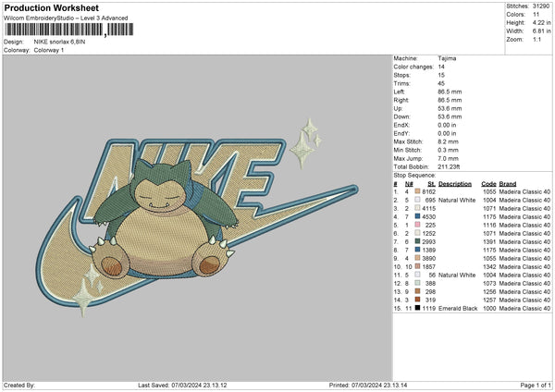Select the Max Stitch value 8.2 mm
555x392 pixels.
[x=448, y=141]
